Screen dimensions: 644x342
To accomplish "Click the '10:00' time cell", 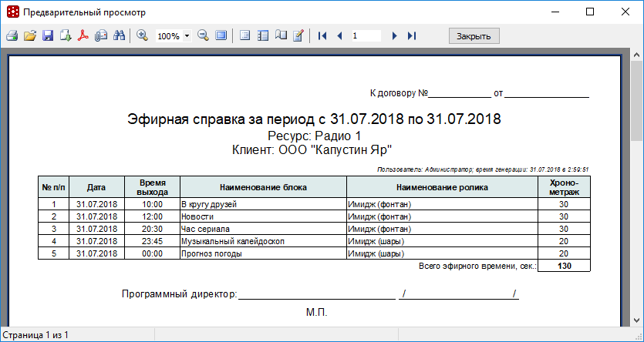I will pyautogui.click(x=153, y=204).
